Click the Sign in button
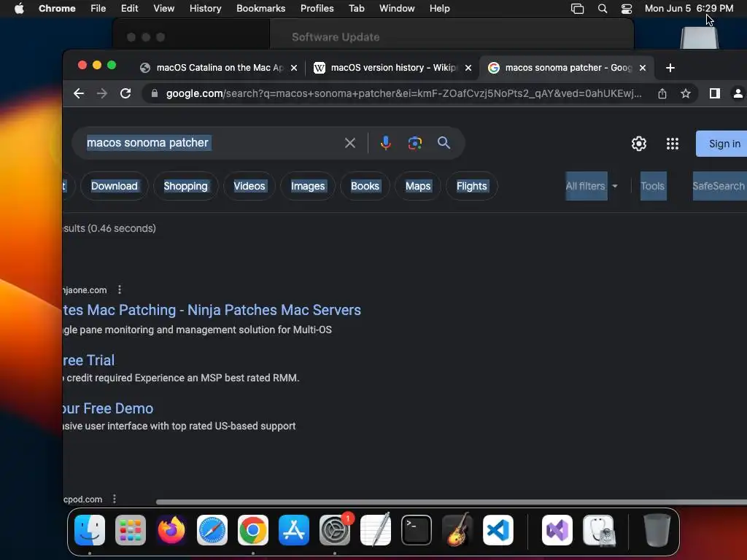This screenshot has height=560, width=747. click(721, 144)
